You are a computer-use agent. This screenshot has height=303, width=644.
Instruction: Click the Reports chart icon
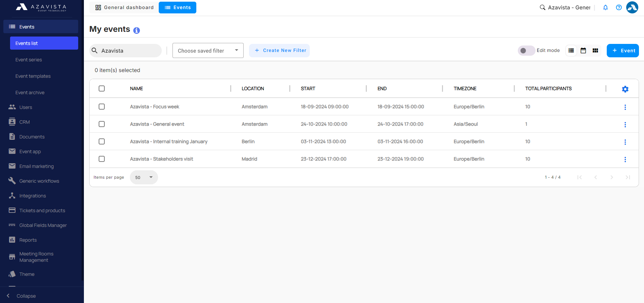click(x=12, y=240)
